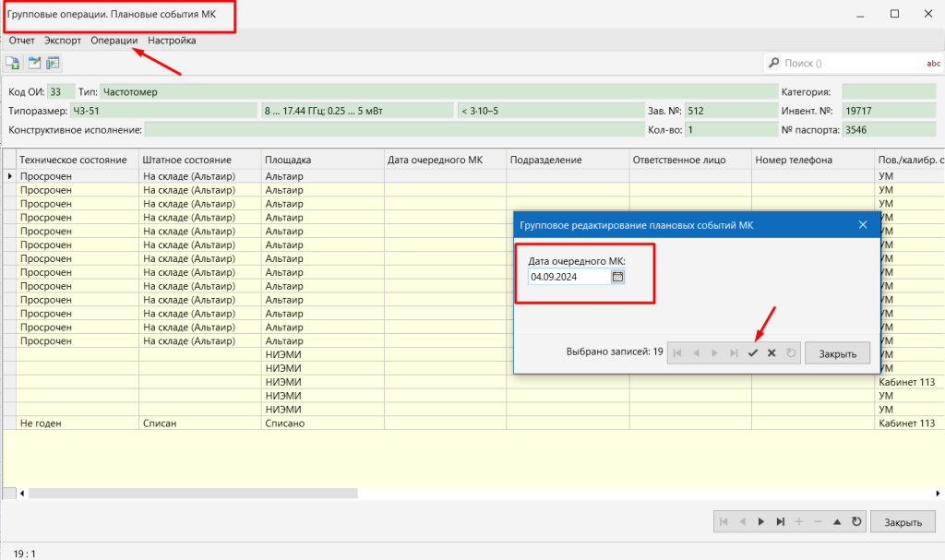Apply changes with the checkmark in dialog
The image size is (945, 560).
point(753,353)
